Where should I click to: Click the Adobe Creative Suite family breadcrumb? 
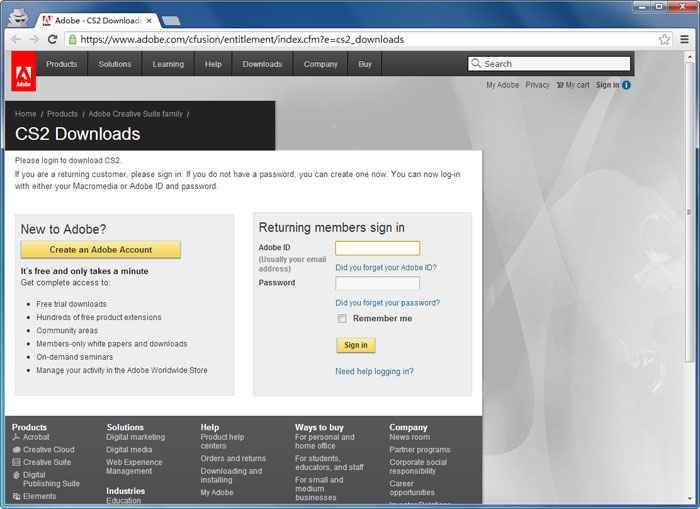[136, 114]
